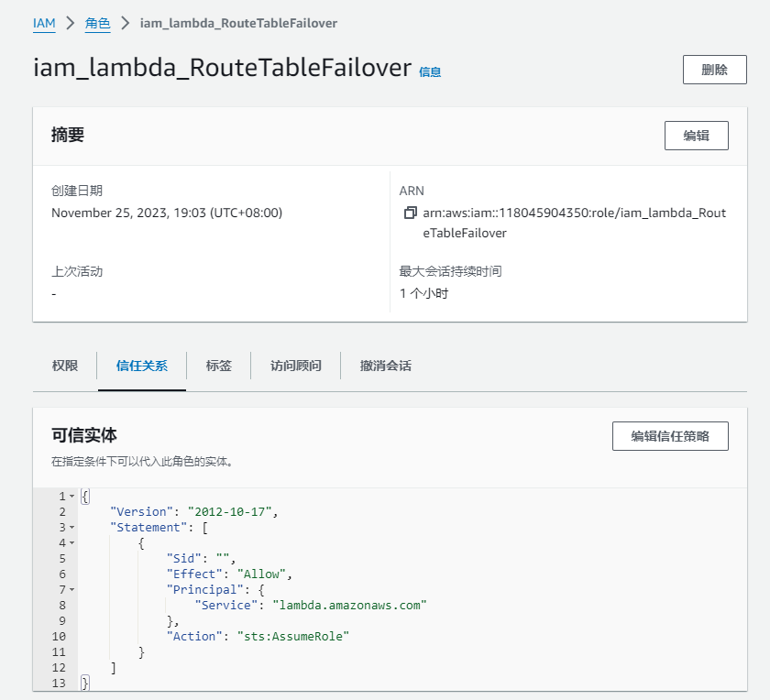
Task: Open the 撤消会话 tab
Action: pyautogui.click(x=386, y=366)
